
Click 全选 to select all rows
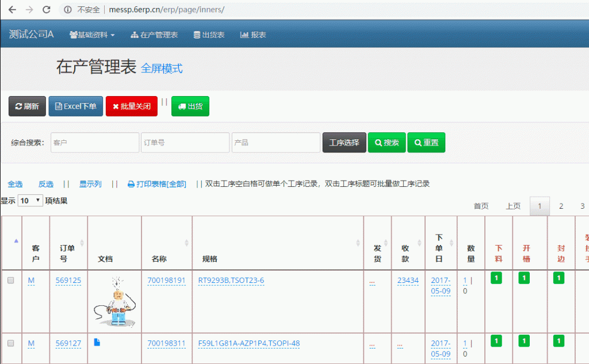coord(15,184)
